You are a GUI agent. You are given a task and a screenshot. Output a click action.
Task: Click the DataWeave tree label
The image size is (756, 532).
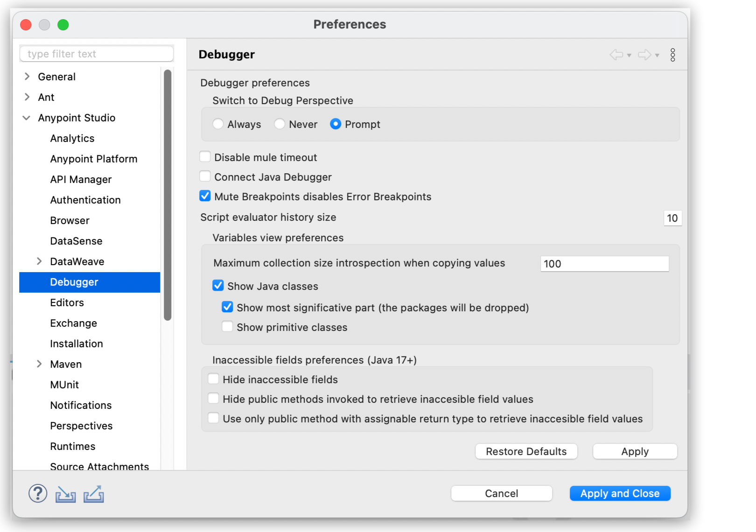(x=77, y=262)
